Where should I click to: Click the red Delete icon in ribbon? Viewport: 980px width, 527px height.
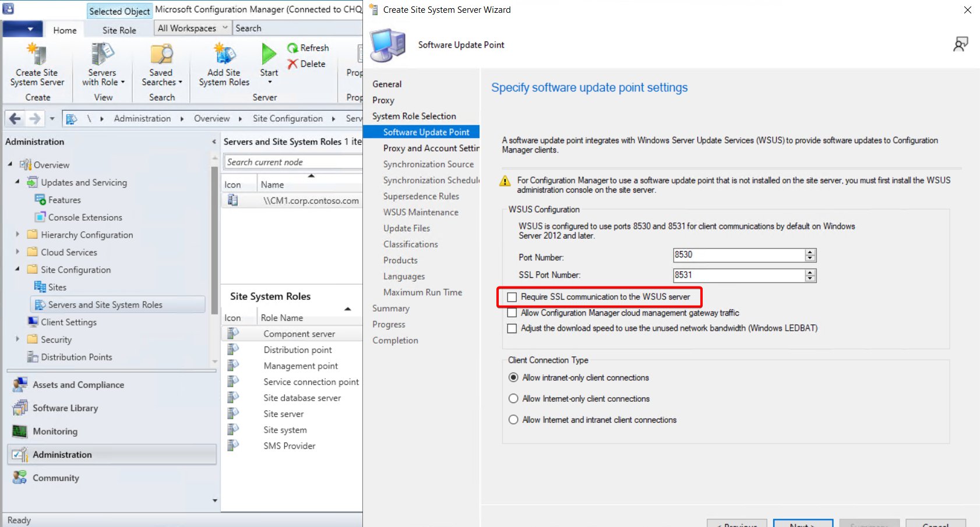point(292,64)
